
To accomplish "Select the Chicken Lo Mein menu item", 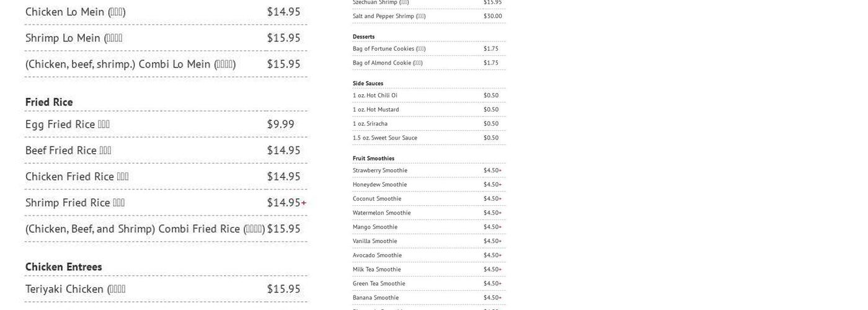I will coord(75,12).
